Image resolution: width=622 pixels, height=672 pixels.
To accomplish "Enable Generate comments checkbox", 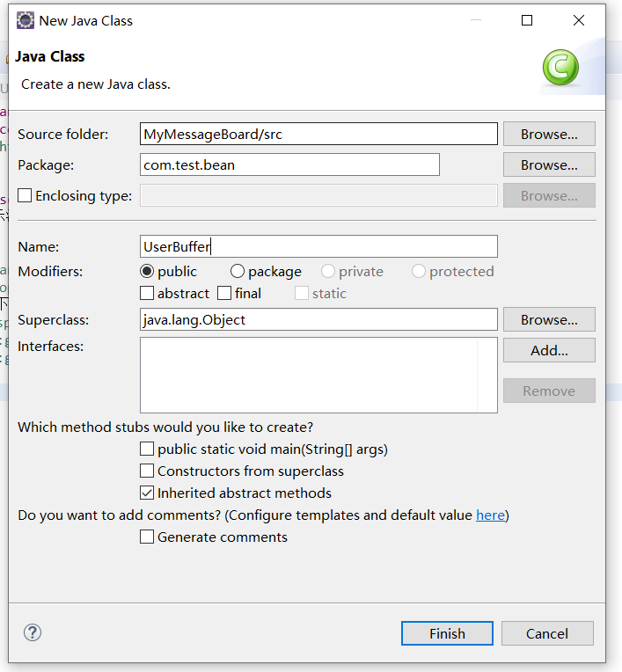I will coord(147,537).
